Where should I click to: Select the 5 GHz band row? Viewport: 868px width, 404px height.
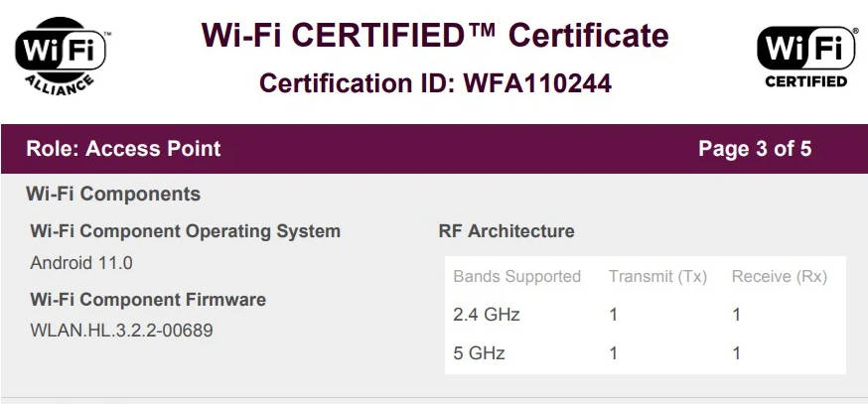tap(479, 352)
